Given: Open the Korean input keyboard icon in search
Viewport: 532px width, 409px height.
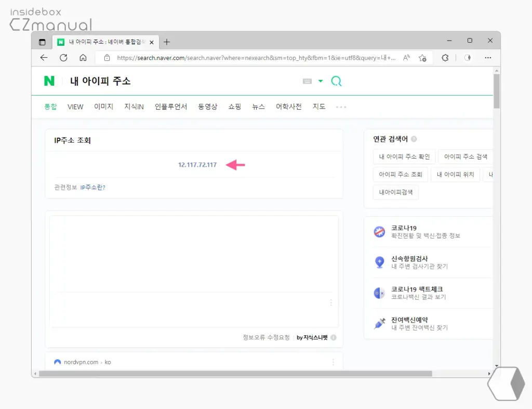Looking at the screenshot, I should [308, 81].
